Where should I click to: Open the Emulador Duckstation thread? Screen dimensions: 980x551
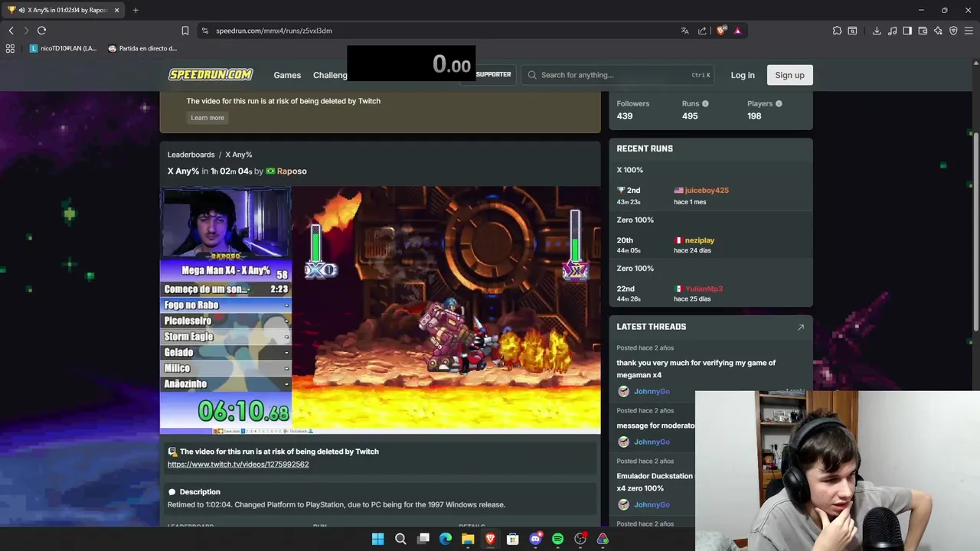click(x=655, y=482)
